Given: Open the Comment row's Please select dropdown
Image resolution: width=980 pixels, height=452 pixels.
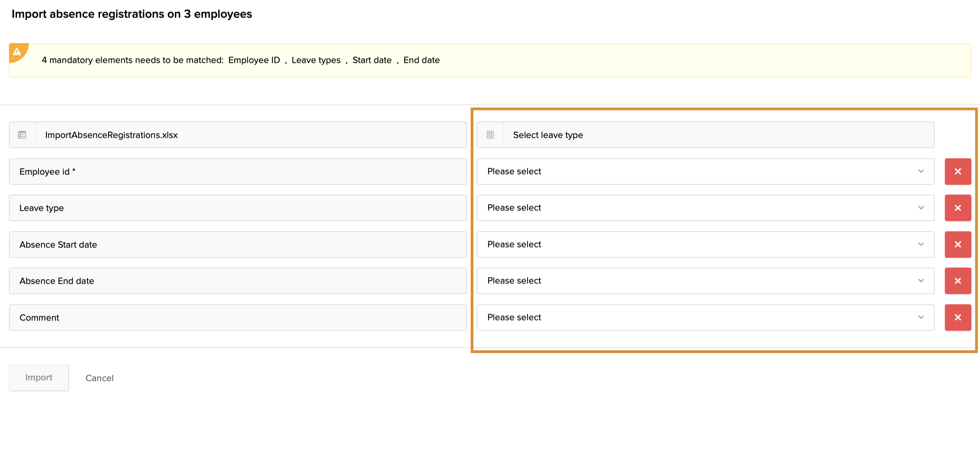Looking at the screenshot, I should point(705,317).
